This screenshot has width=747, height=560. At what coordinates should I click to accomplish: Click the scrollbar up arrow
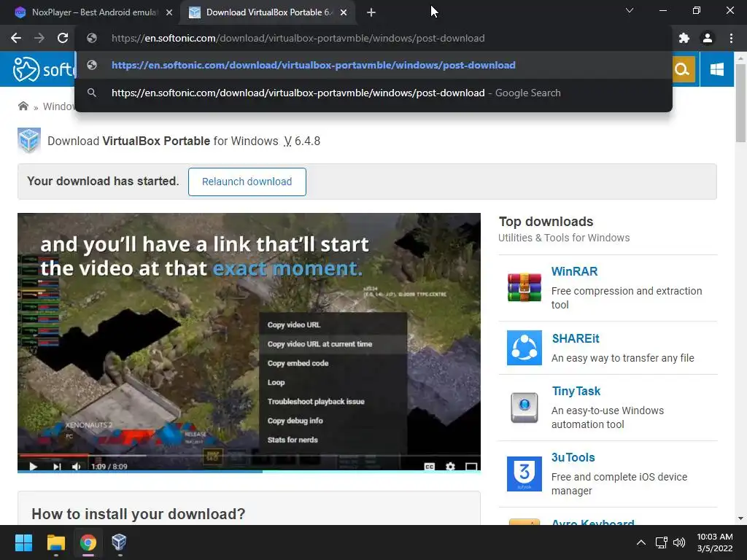tap(740, 58)
